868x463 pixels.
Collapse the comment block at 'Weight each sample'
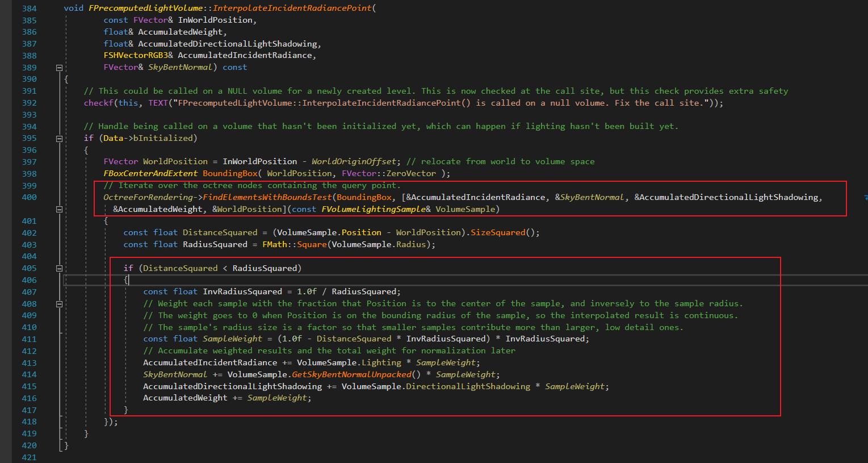point(58,304)
